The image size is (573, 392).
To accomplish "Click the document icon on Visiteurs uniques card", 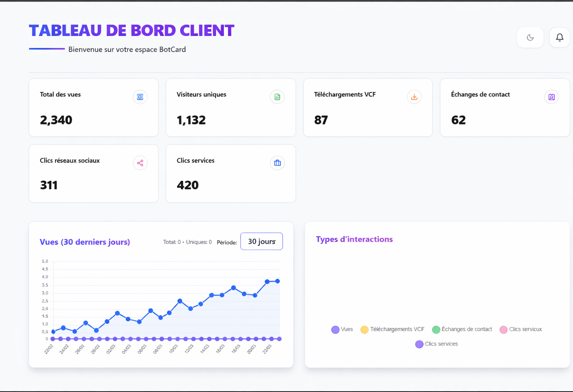I will (x=277, y=97).
